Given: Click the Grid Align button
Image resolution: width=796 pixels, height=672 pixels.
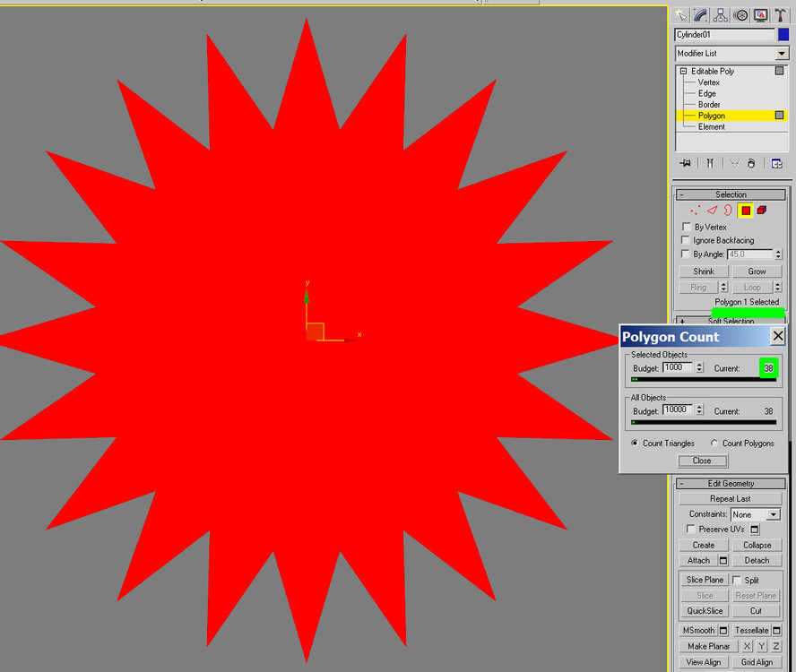Looking at the screenshot, I should click(757, 662).
